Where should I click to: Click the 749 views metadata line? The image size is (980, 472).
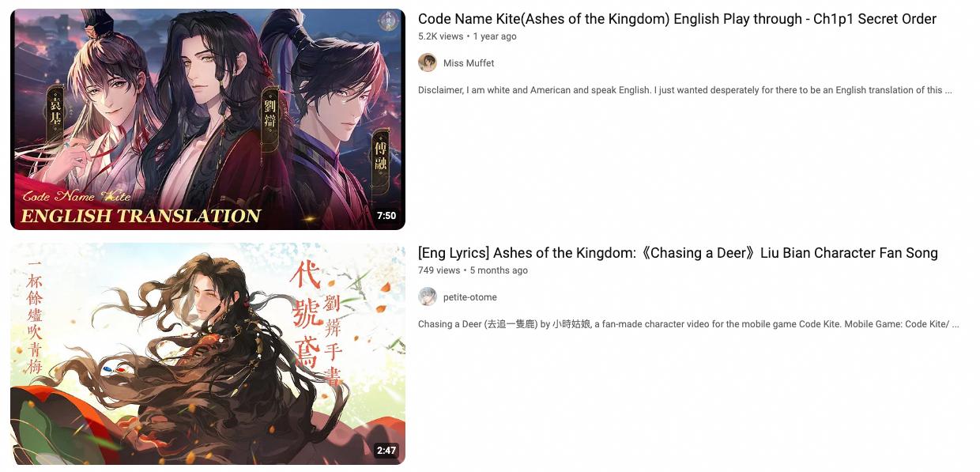coord(473,270)
